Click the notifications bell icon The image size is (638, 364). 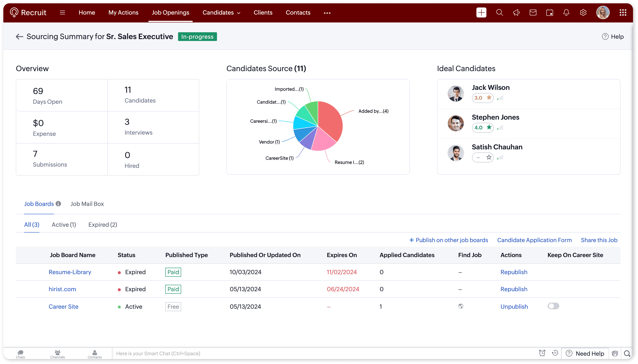pyautogui.click(x=566, y=12)
